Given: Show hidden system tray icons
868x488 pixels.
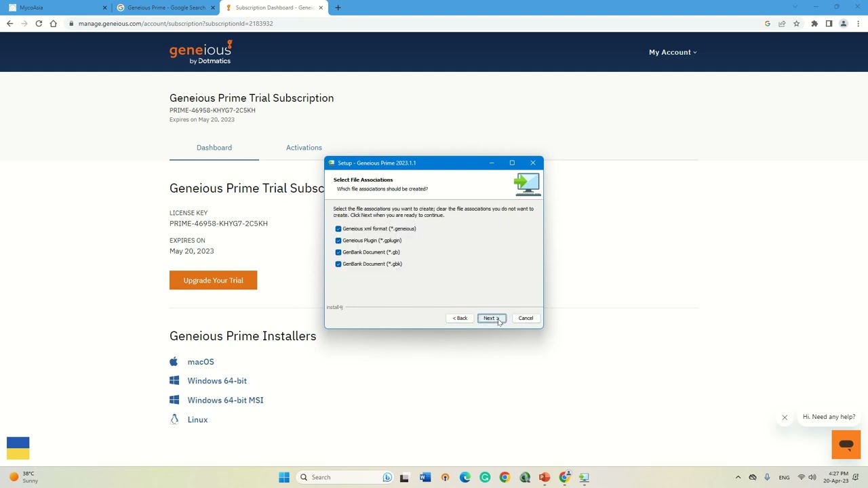Looking at the screenshot, I should click(738, 477).
